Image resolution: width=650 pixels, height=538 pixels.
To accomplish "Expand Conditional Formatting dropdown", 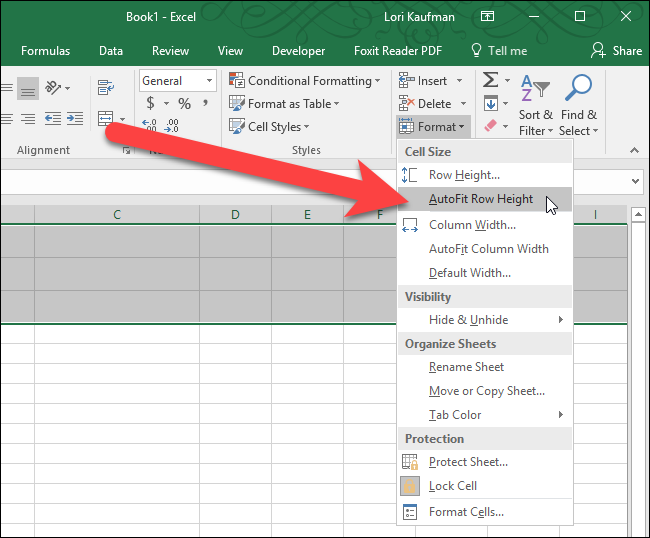I will coord(305,81).
